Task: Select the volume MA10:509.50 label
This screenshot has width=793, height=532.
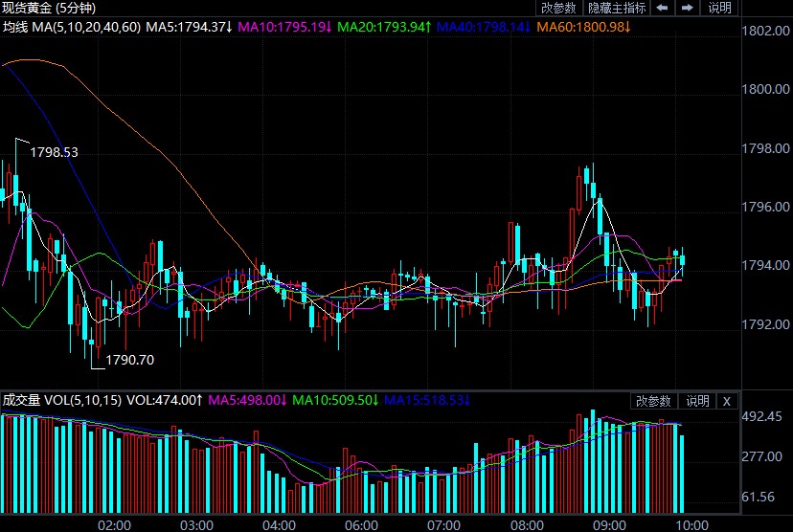Action: coord(336,400)
